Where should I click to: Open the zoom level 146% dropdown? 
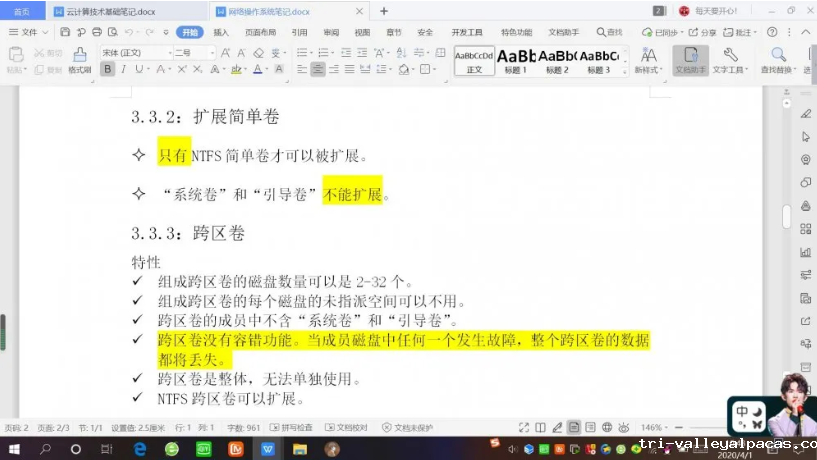(654, 428)
